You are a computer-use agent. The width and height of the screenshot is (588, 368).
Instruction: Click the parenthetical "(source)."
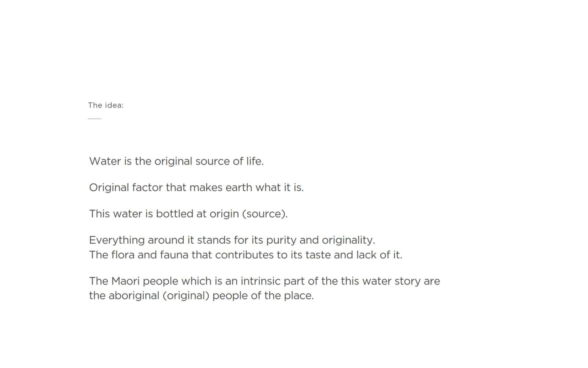265,214
